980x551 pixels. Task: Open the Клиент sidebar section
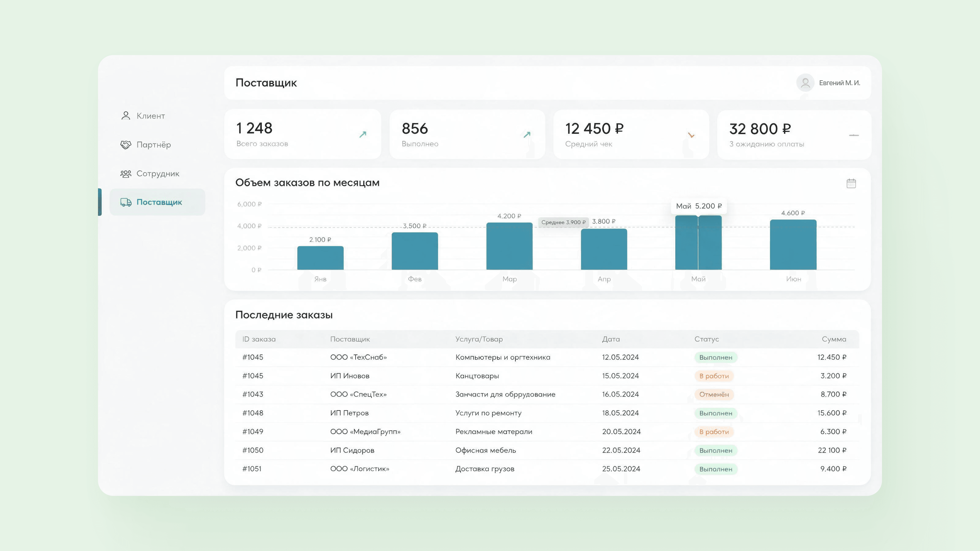[x=151, y=116]
